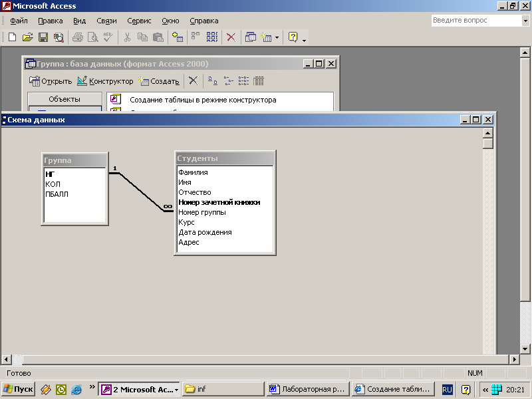Open the Пуск start menu

click(x=19, y=389)
